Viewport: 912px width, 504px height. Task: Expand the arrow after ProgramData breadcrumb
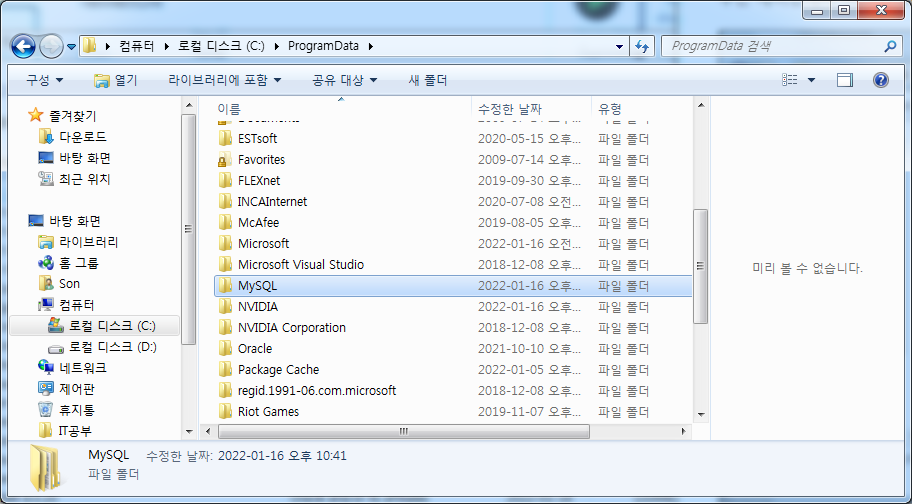click(370, 46)
